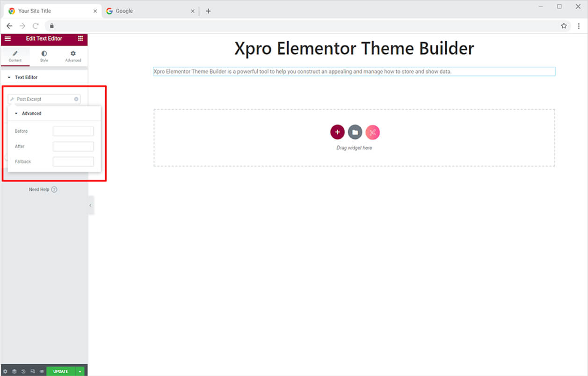Screen dimensions: 588x376
Task: Select the excerpt text editor widget
Action: click(354, 72)
